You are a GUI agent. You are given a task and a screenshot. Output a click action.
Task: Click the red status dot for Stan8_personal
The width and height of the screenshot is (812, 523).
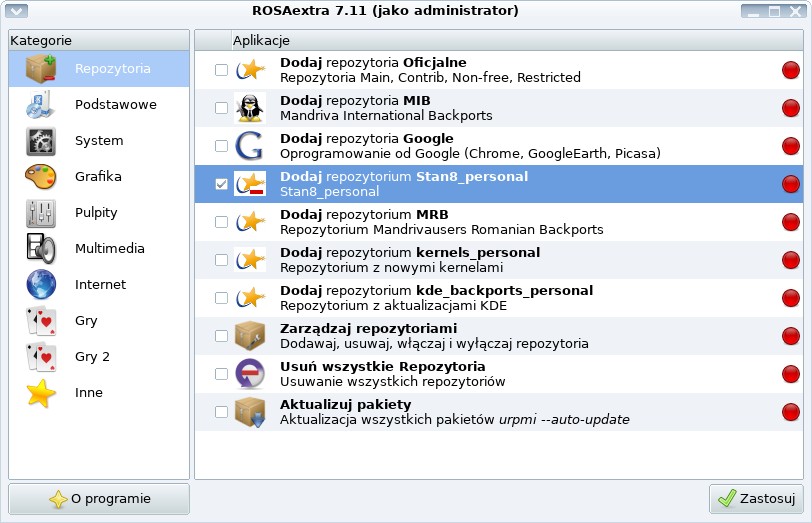(791, 184)
